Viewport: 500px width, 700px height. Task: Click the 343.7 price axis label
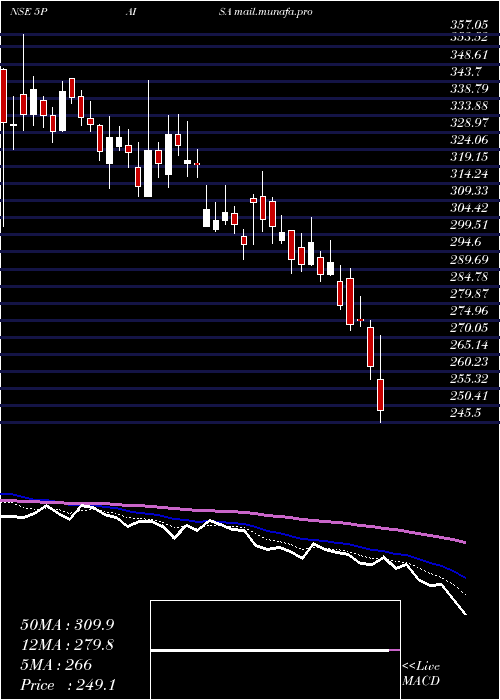[466, 72]
